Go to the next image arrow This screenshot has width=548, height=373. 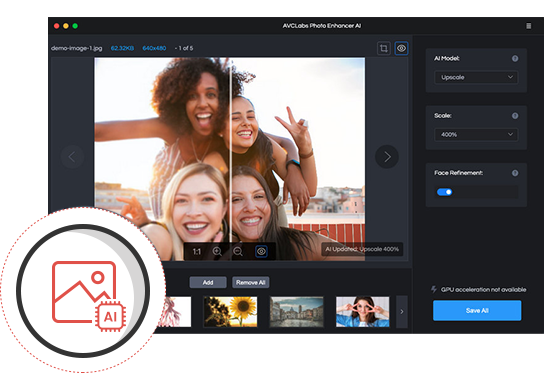[387, 157]
